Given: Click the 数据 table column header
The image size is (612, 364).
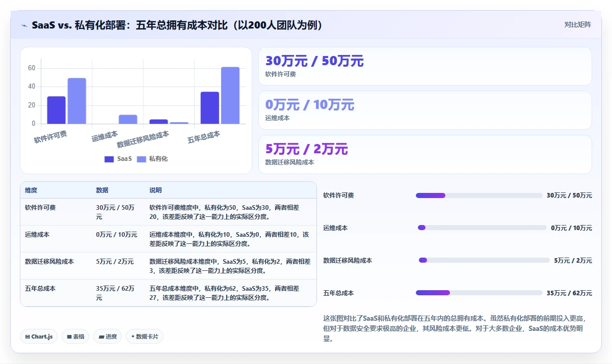Looking at the screenshot, I should pos(102,190).
